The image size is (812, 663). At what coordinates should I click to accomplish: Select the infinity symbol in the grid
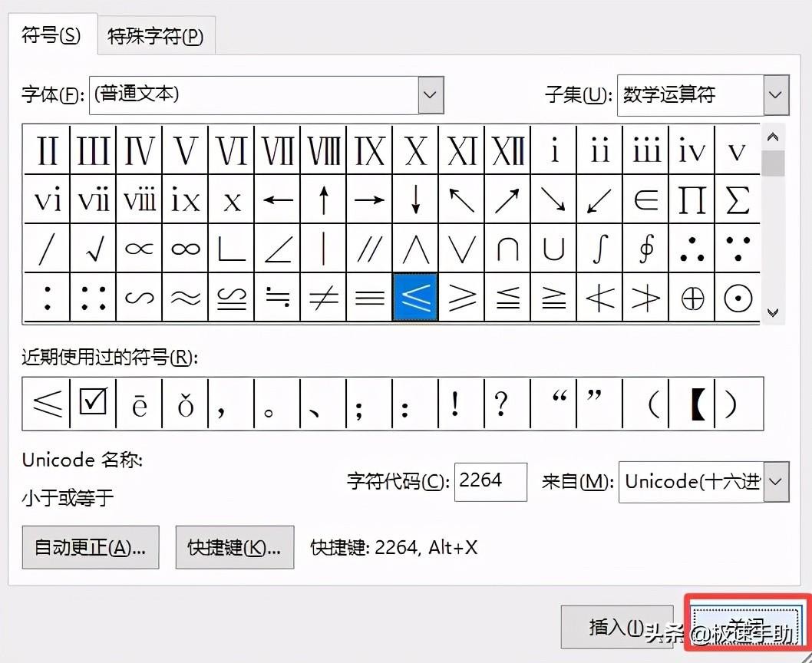click(185, 249)
